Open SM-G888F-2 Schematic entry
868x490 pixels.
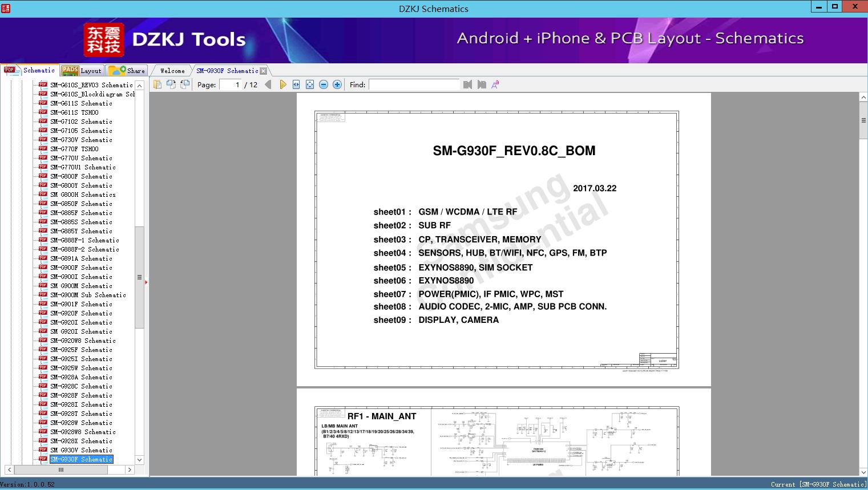(x=84, y=249)
